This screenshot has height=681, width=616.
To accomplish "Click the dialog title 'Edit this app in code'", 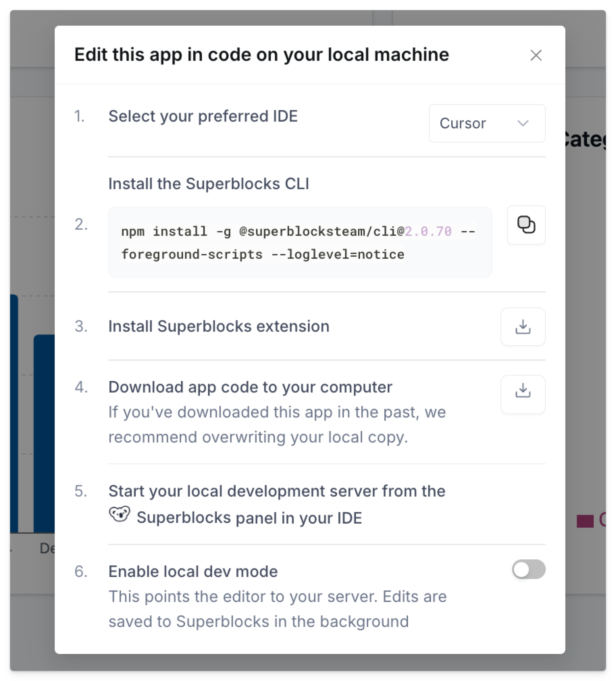I will click(x=262, y=55).
